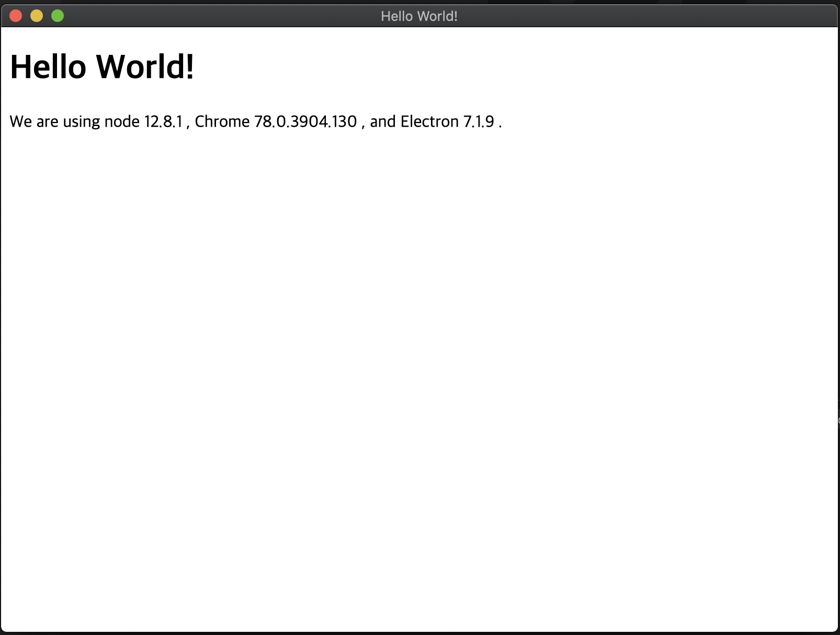Click the word "Electron" in the paragraph
The height and width of the screenshot is (635, 840).
click(x=429, y=122)
